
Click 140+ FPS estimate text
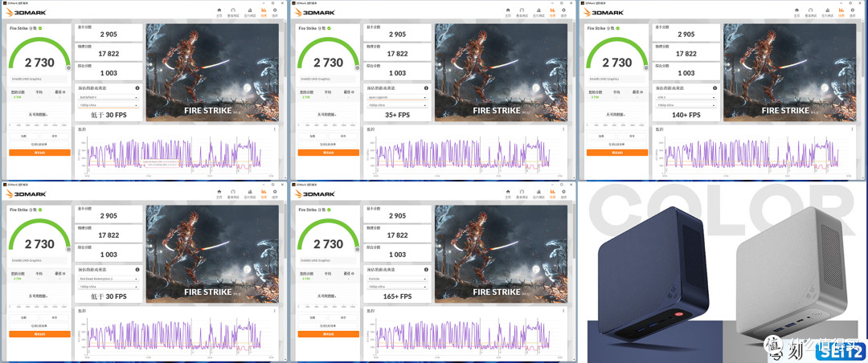pos(686,115)
